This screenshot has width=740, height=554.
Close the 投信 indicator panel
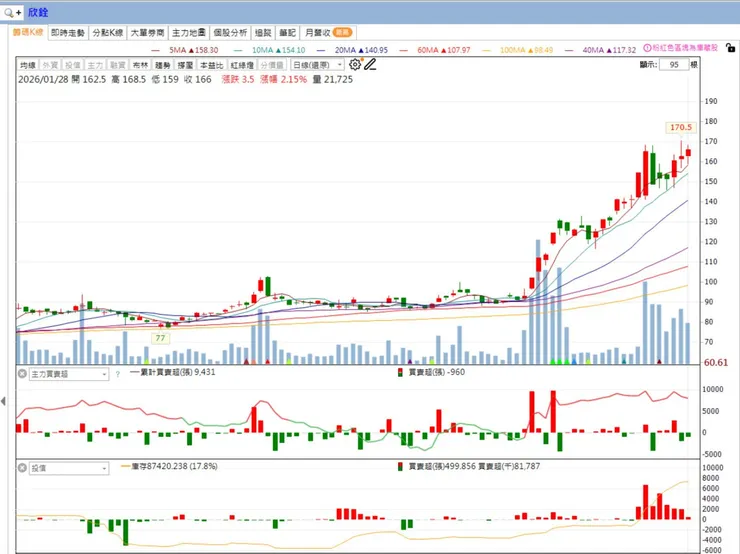pyautogui.click(x=22, y=468)
